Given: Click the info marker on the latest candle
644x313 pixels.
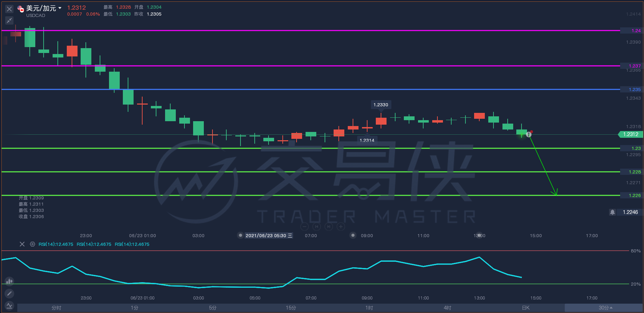Looking at the screenshot, I should tap(528, 134).
